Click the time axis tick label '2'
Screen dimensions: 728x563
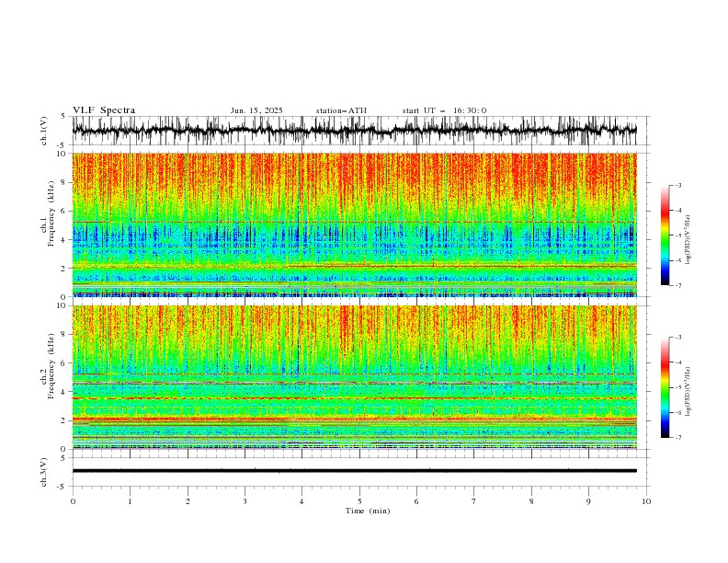(188, 501)
